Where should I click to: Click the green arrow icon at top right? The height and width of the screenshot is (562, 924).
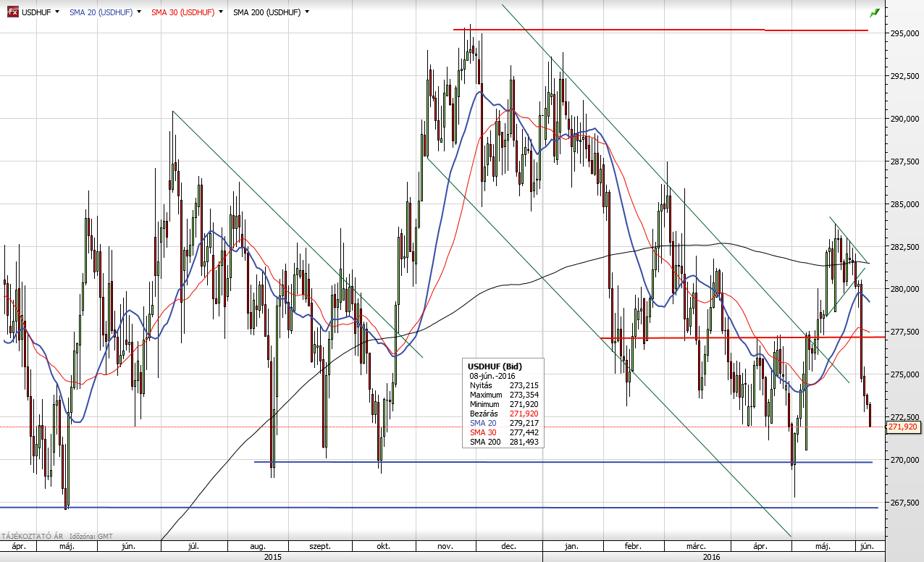click(x=875, y=12)
